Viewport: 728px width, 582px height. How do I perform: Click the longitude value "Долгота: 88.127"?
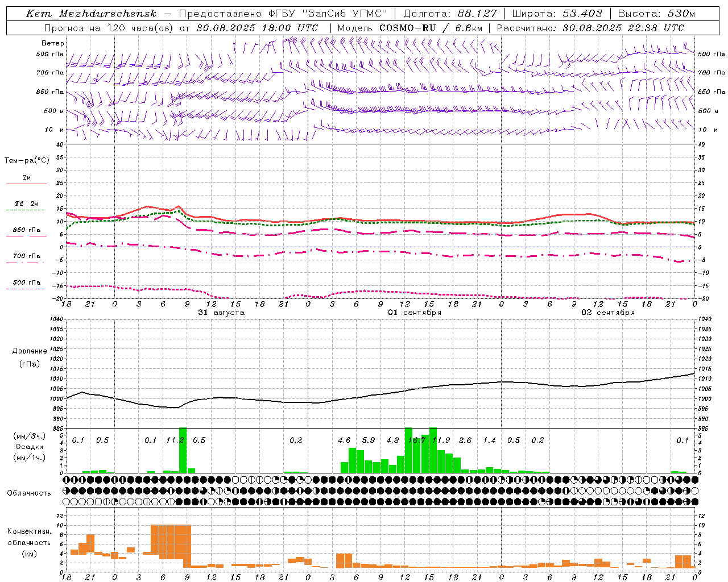pos(450,14)
